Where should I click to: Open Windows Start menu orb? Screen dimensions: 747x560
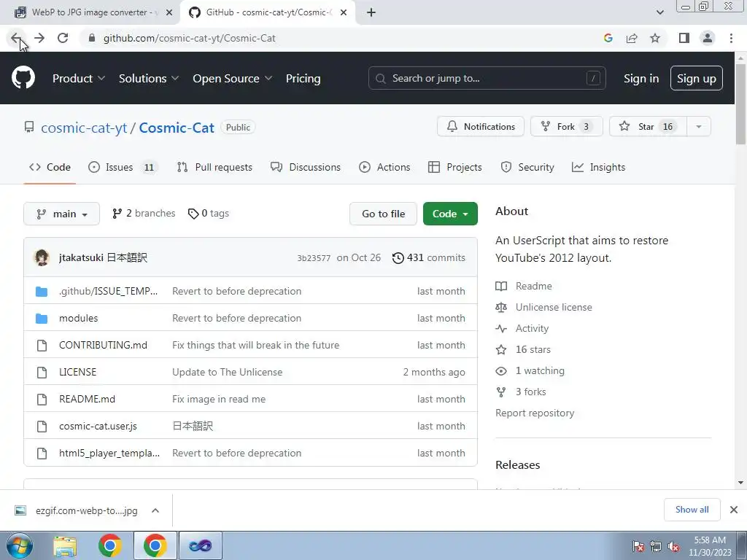click(20, 545)
